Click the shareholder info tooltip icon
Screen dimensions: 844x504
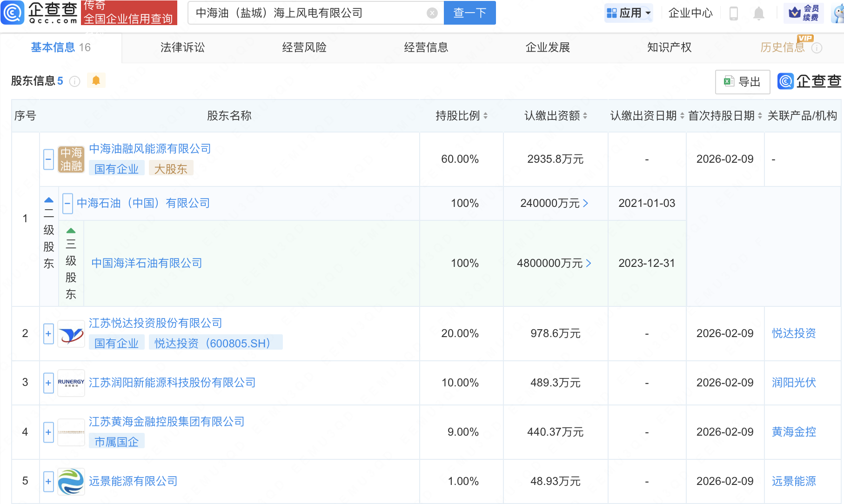coord(74,82)
